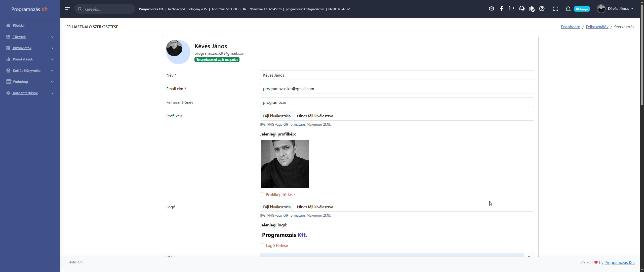
Task: Toggle sidebar with hamburger menu icon
Action: [67, 9]
